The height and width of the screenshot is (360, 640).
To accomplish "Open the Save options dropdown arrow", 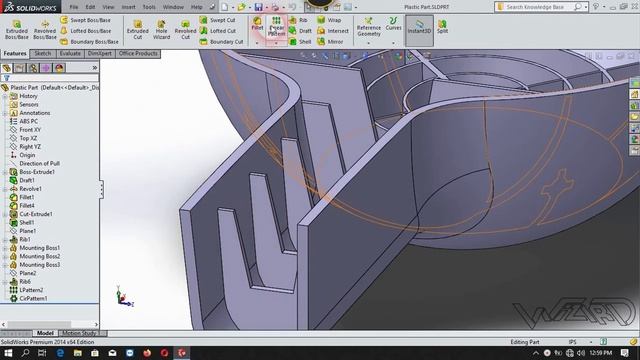I will (x=267, y=7).
